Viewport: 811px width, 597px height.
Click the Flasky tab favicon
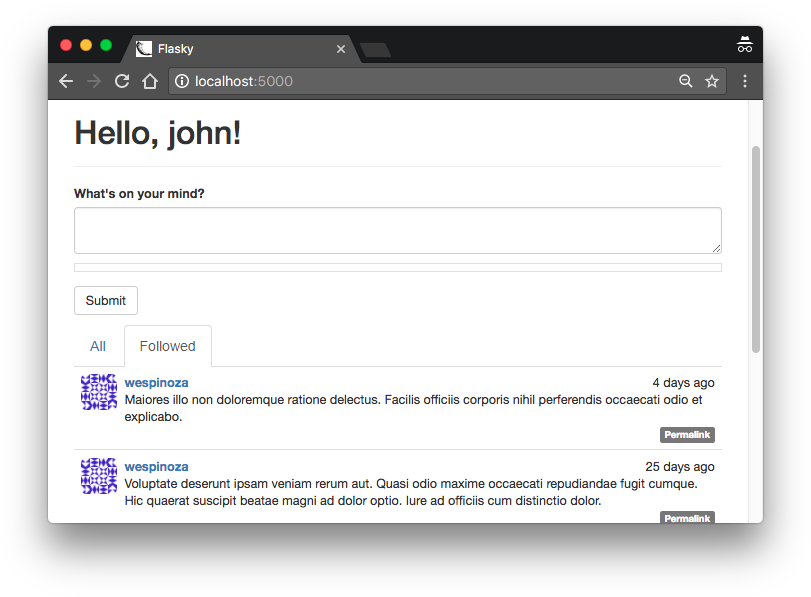coord(144,49)
